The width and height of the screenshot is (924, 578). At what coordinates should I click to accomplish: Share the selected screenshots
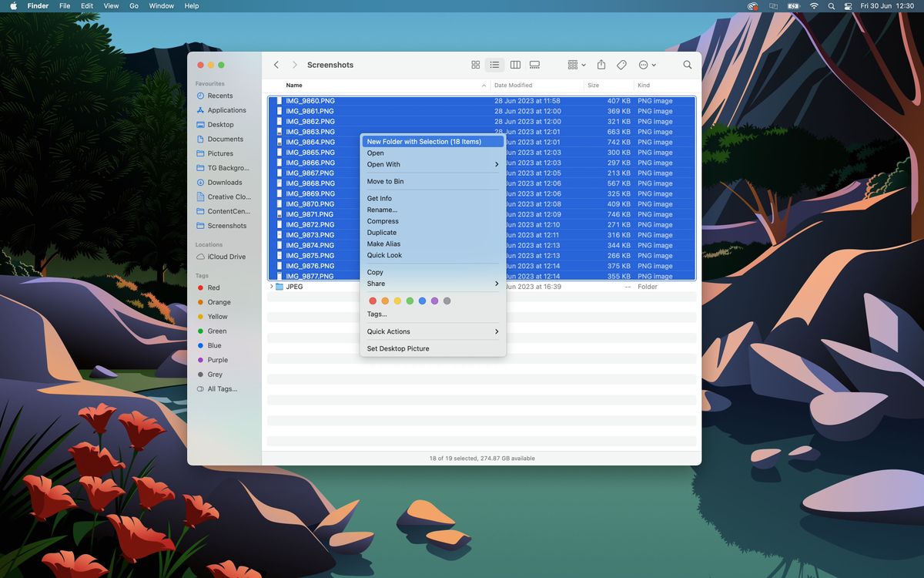tap(601, 65)
